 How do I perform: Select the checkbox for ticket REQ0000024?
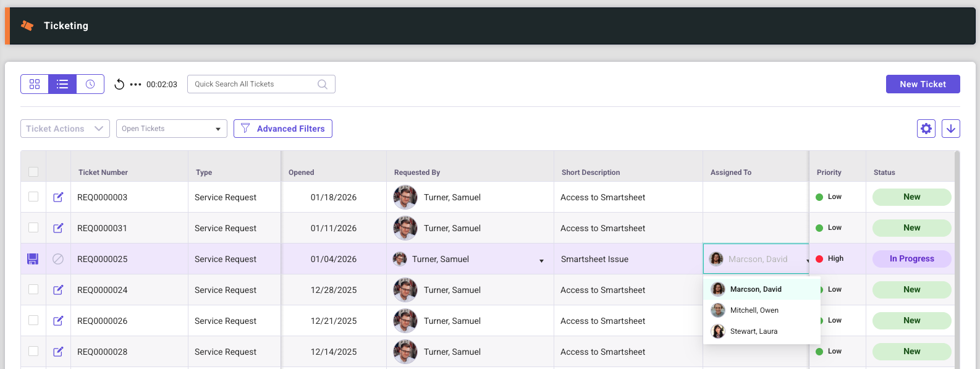tap(33, 289)
